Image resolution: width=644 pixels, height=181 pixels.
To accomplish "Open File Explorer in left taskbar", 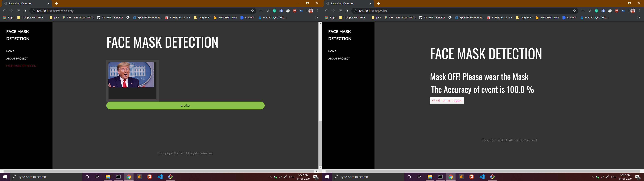I will coord(108,177).
